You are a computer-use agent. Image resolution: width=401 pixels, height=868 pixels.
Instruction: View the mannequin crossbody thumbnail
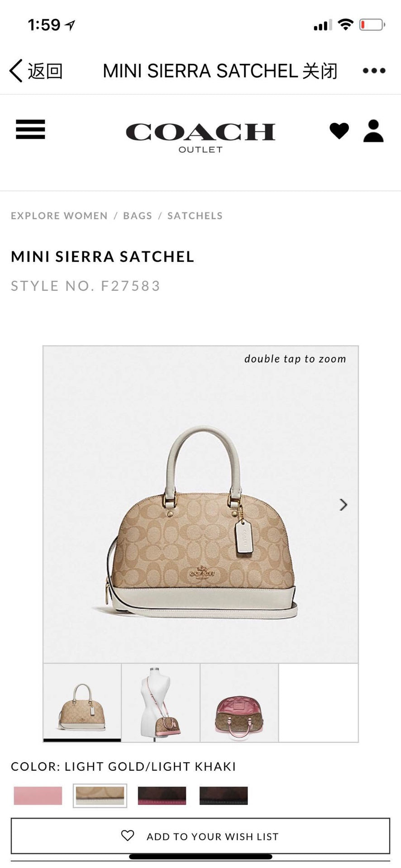[x=161, y=703]
